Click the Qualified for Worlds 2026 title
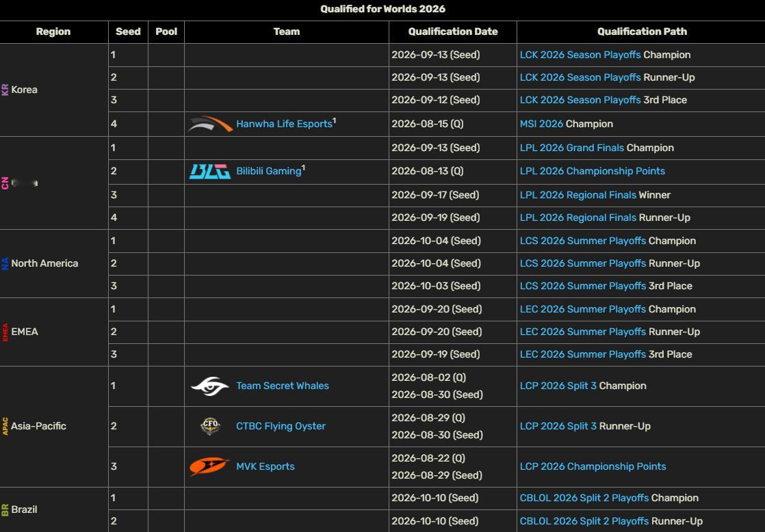 click(x=382, y=9)
